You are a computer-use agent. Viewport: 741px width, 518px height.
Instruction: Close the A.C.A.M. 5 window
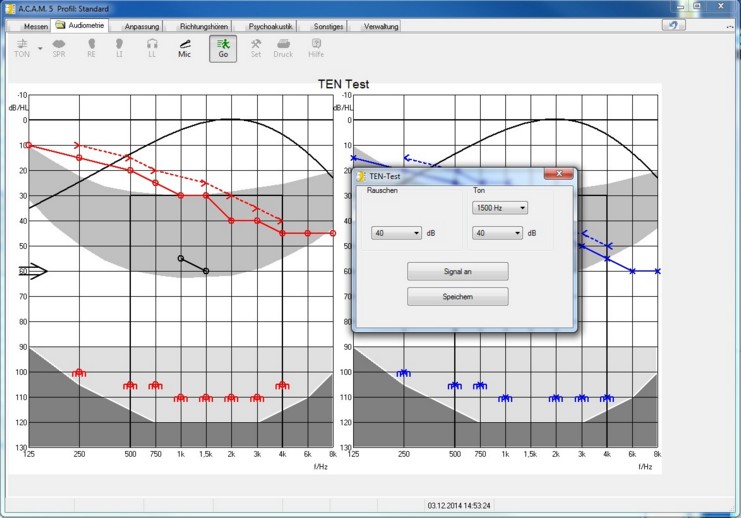[721, 6]
